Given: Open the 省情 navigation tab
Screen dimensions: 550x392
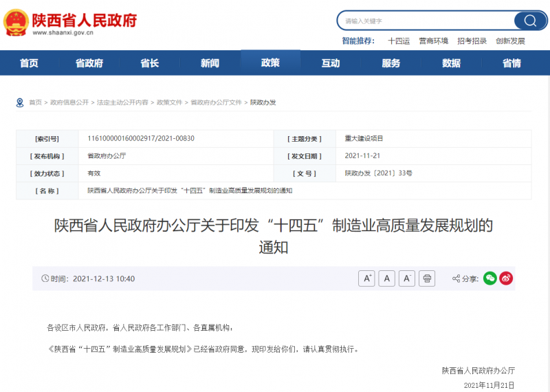Looking at the screenshot, I should coord(511,63).
